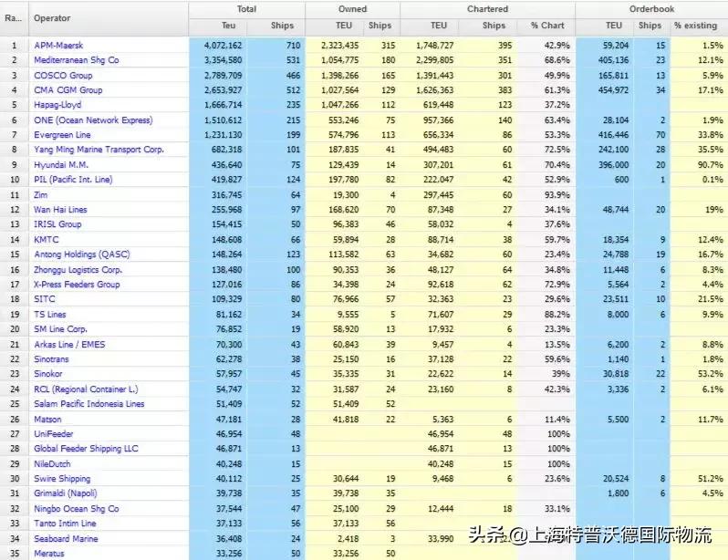This screenshot has height=560, width=728.
Task: Open the Hyundai M.M. link
Action: 61,165
